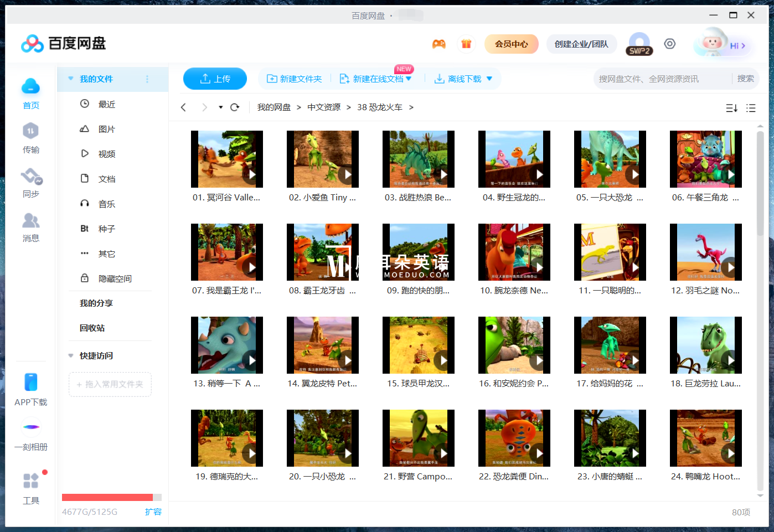Click the storage usage progress bar
The width and height of the screenshot is (774, 532).
click(x=109, y=497)
